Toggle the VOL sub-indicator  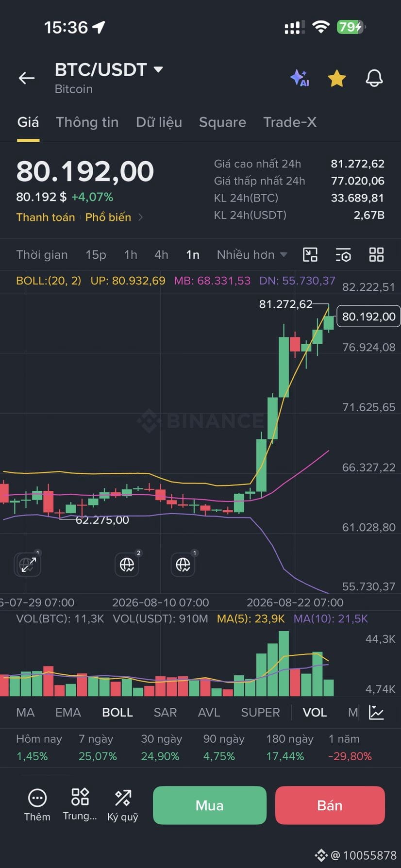(315, 712)
